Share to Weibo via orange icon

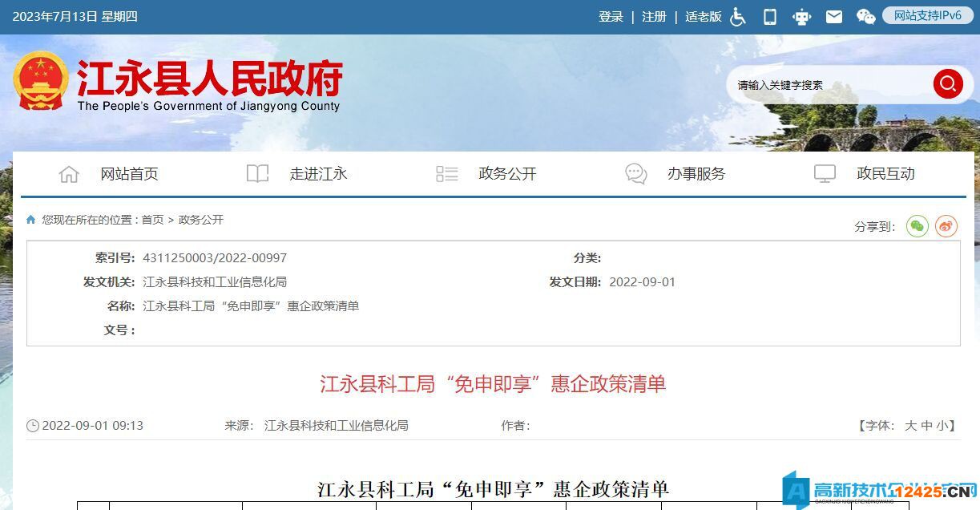click(946, 226)
